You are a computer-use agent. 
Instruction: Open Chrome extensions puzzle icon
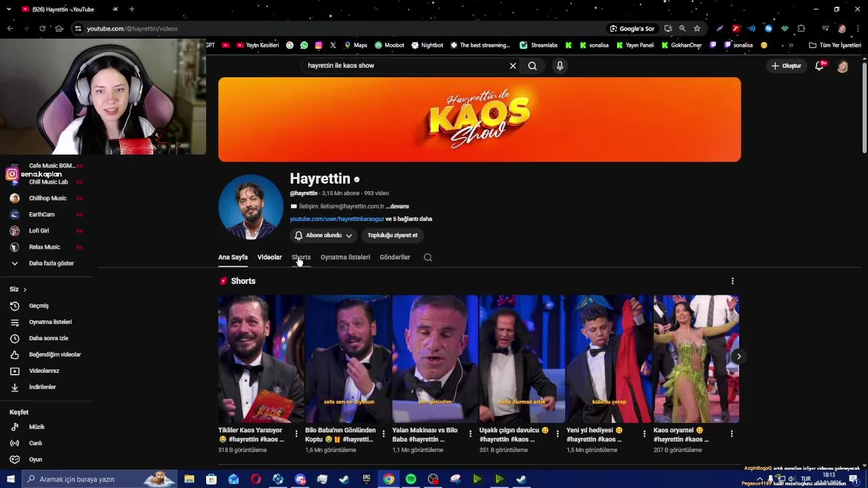coord(801,28)
